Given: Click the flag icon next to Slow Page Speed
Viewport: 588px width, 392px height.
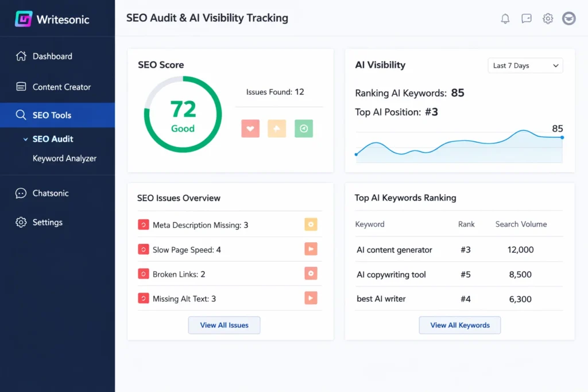Looking at the screenshot, I should click(x=311, y=249).
